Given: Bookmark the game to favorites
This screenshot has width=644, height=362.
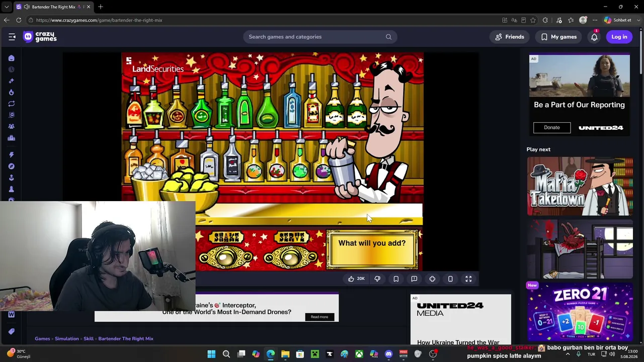Looking at the screenshot, I should (396, 279).
